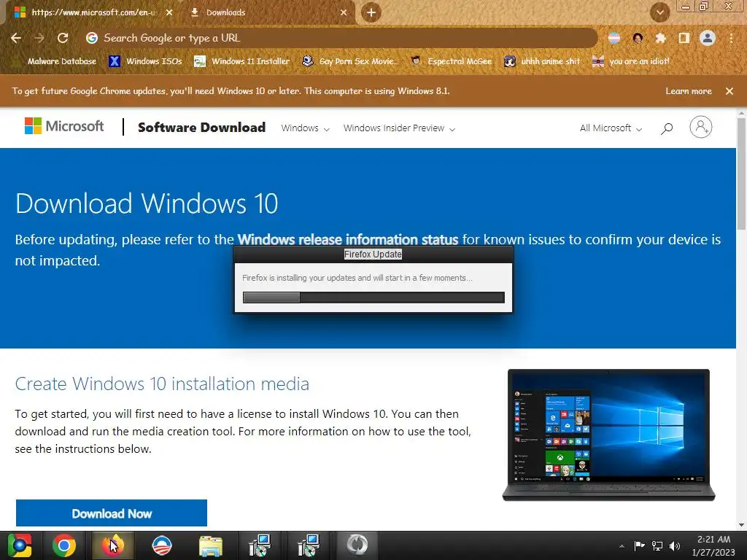Show hidden tray icons arrow
The image size is (747, 560).
pyautogui.click(x=622, y=546)
